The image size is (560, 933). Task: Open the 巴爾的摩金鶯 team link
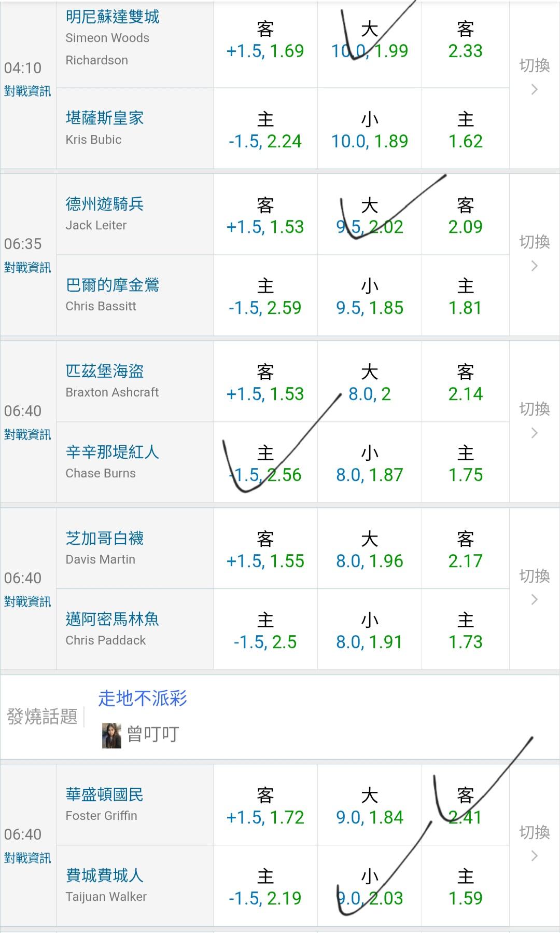[x=113, y=285]
